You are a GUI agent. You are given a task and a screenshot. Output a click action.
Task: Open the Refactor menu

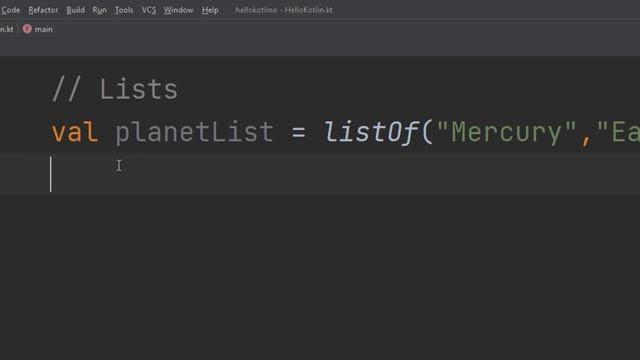43,10
